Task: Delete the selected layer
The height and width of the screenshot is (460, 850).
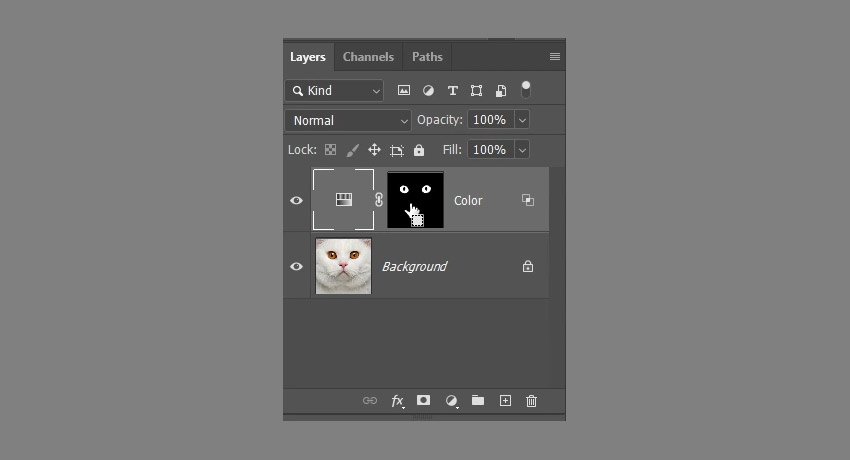Action: pos(531,401)
